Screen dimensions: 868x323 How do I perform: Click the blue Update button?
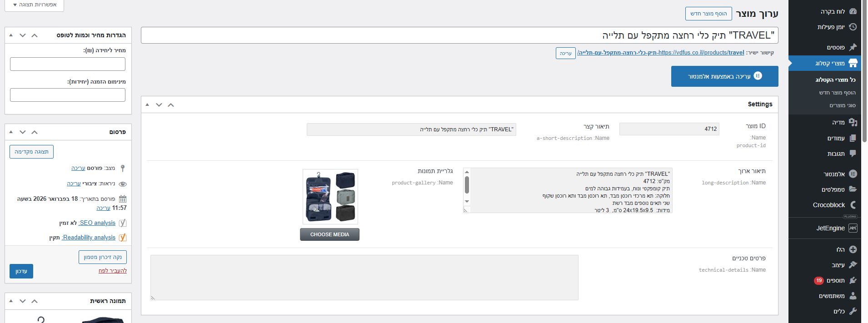tap(21, 271)
